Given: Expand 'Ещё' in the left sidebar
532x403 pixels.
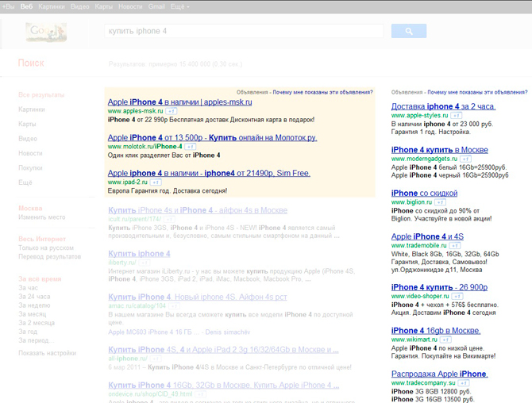Looking at the screenshot, I should (25, 182).
